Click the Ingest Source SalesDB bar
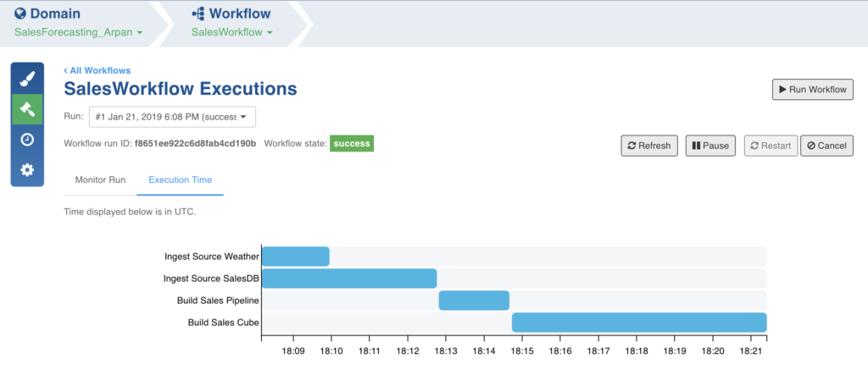Screen dimensions: 868x387 349,278
